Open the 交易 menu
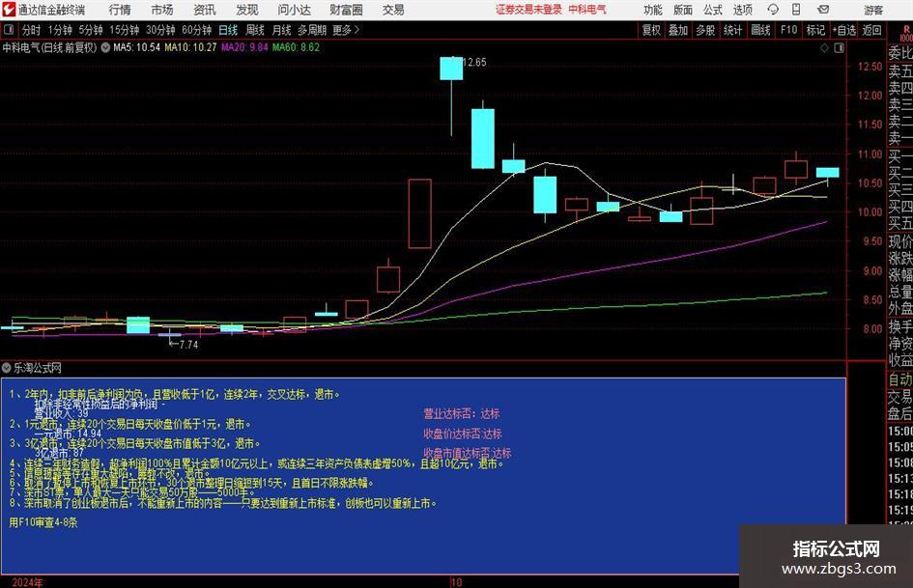This screenshot has width=913, height=588. point(393,10)
